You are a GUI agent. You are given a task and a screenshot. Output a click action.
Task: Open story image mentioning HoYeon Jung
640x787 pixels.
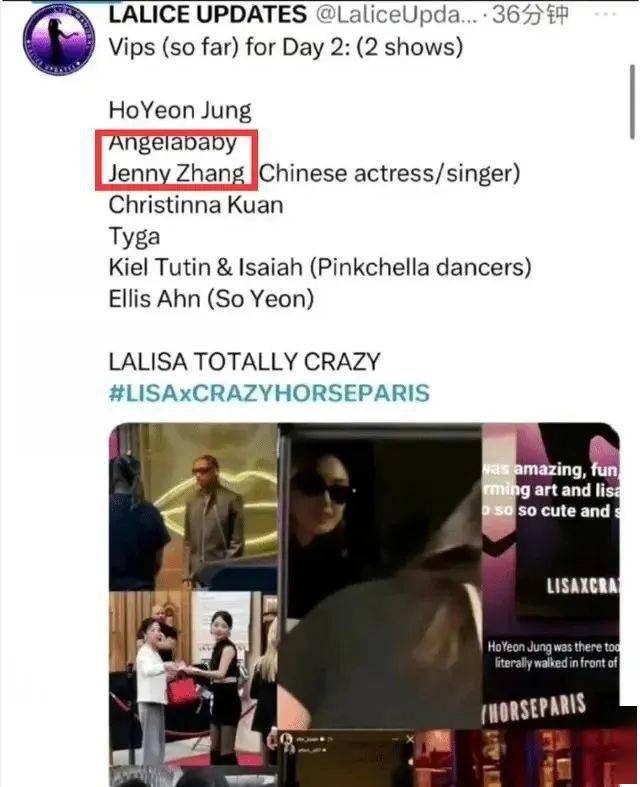coord(551,576)
